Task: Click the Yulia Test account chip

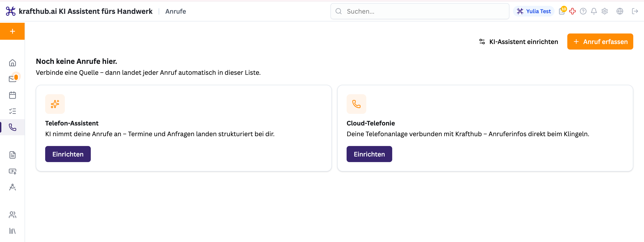Action: pos(534,11)
